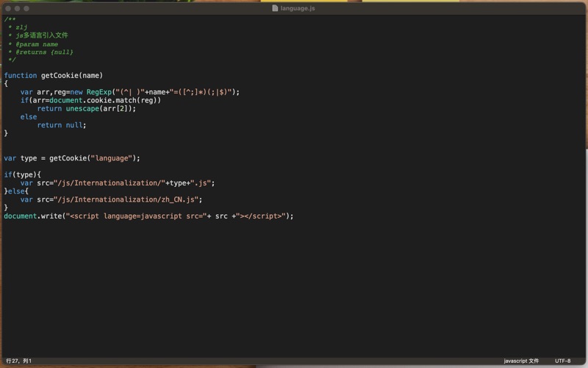Click the }else{ line
The height and width of the screenshot is (368, 588).
pyautogui.click(x=16, y=191)
